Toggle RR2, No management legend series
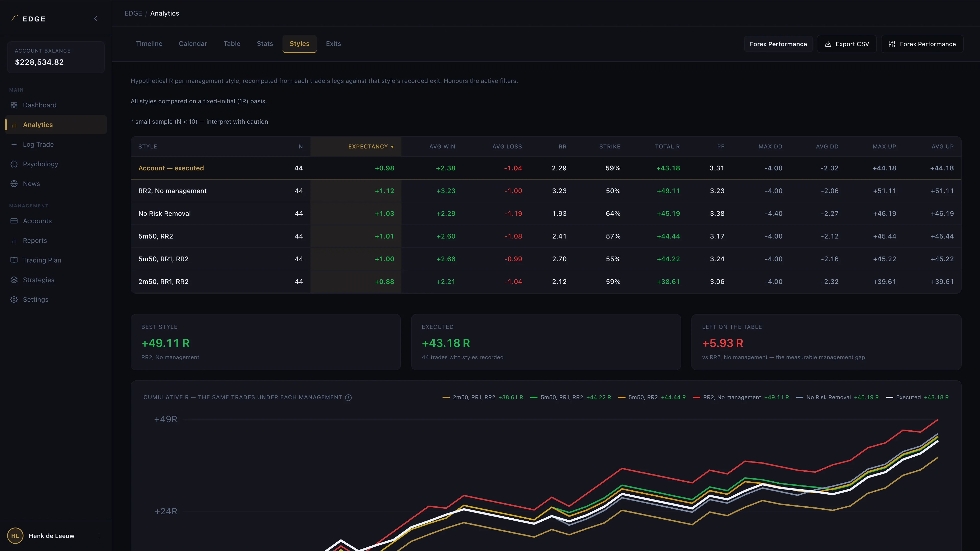The width and height of the screenshot is (980, 551). [x=741, y=397]
